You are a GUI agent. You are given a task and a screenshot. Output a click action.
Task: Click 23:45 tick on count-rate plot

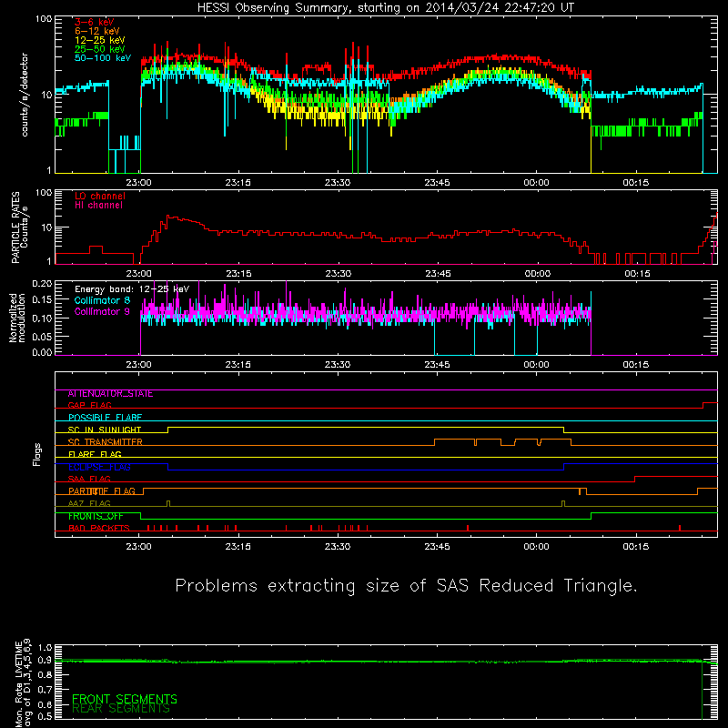pyautogui.click(x=437, y=183)
